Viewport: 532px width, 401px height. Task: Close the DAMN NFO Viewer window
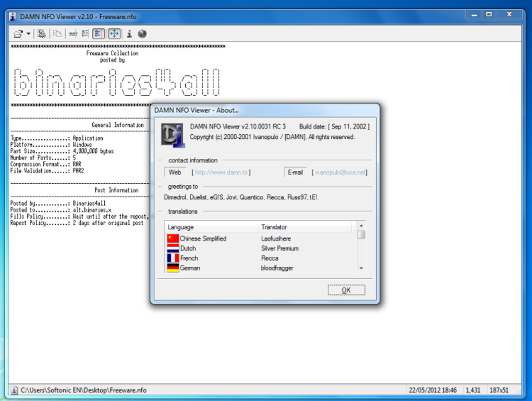[x=509, y=15]
